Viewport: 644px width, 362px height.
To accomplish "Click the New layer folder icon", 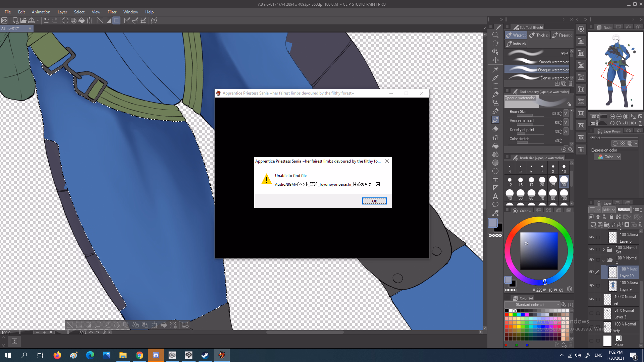I will click(607, 225).
